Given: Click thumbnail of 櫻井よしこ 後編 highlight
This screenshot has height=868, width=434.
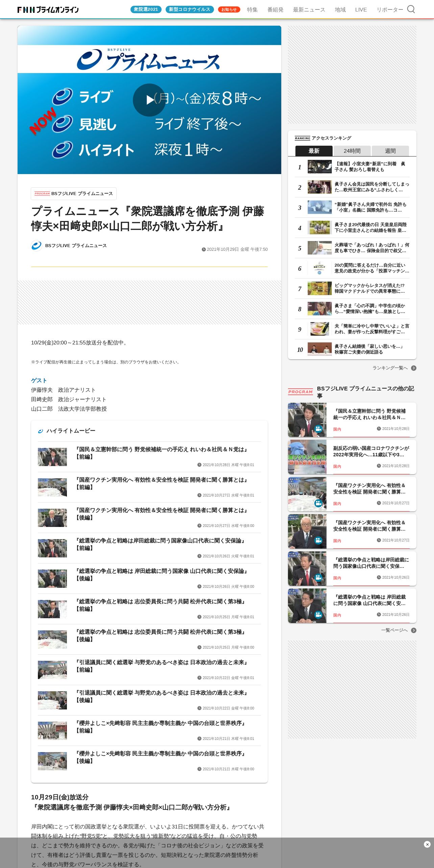Looking at the screenshot, I should tap(52, 761).
